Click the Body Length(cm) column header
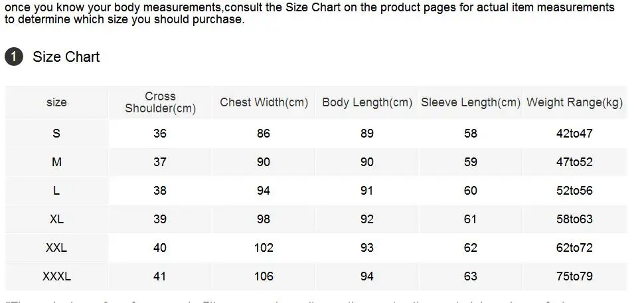The image size is (644, 303). (x=367, y=102)
